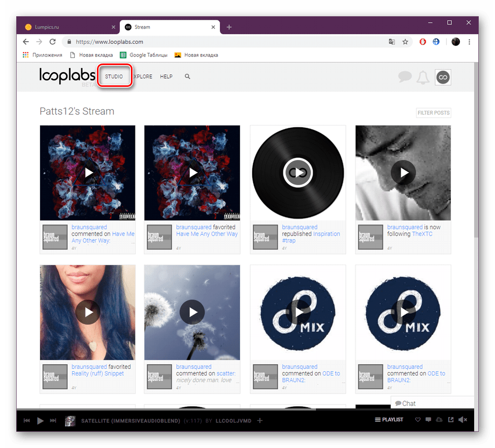Unmute the player volume speaker icon

coord(463,420)
